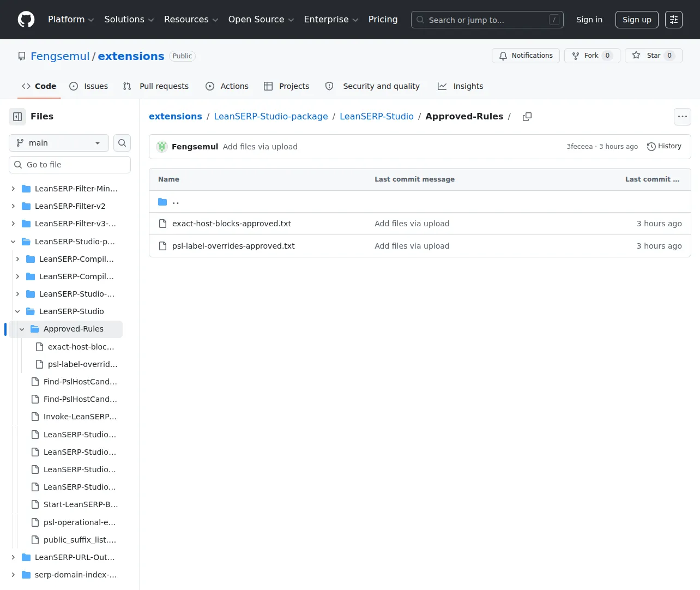Open History via the clock icon
This screenshot has width=700, height=590.
(x=664, y=147)
